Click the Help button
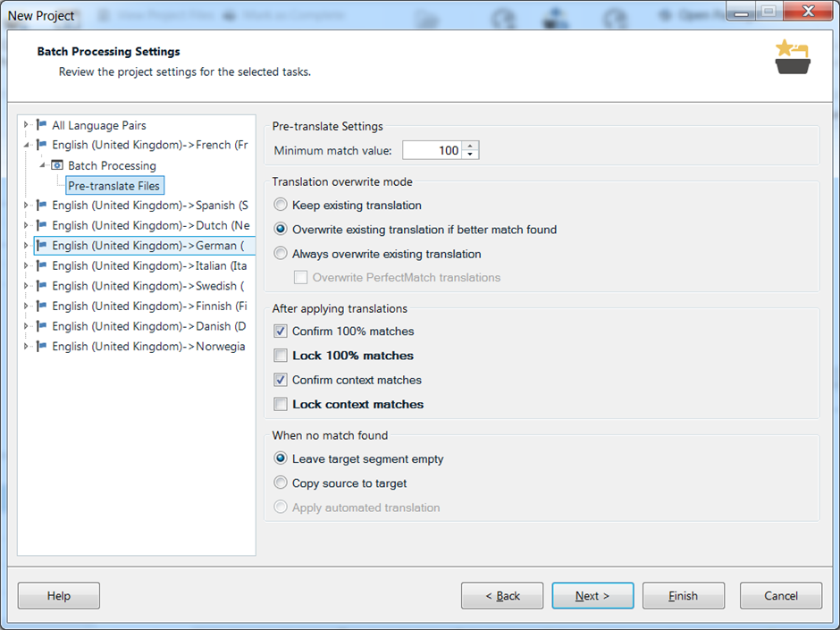The image size is (840, 630). pyautogui.click(x=58, y=596)
